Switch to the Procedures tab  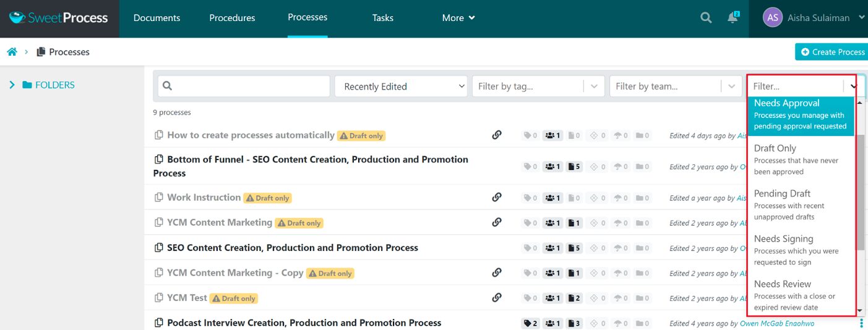click(232, 18)
